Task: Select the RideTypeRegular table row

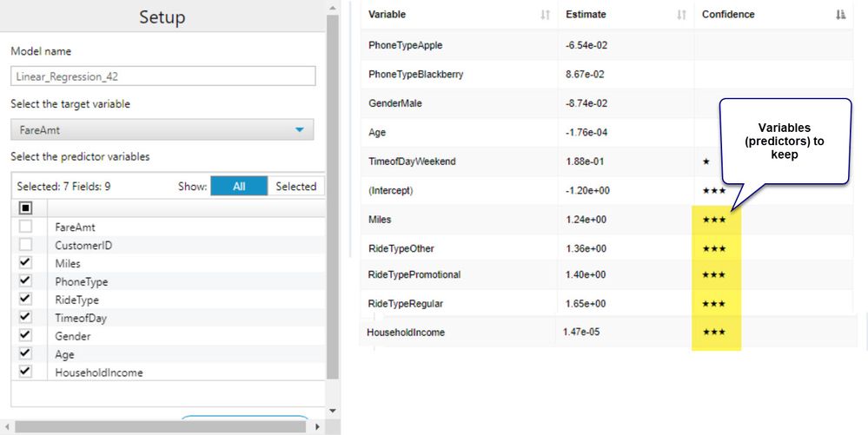Action: click(x=606, y=303)
